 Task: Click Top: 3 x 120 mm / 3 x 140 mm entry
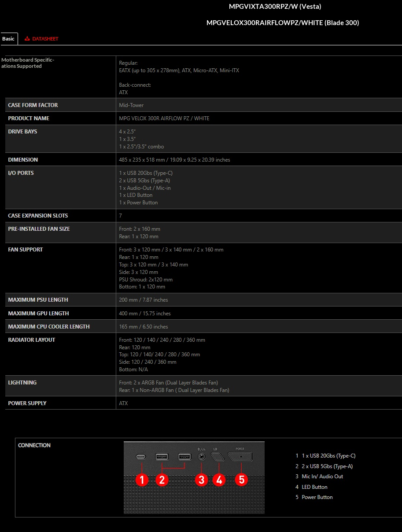coord(154,265)
